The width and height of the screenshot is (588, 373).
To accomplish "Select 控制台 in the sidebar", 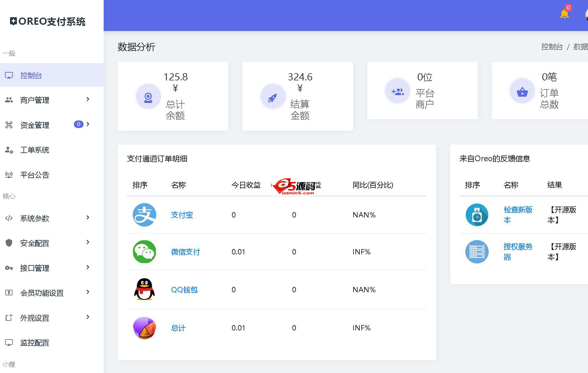I will tap(52, 75).
